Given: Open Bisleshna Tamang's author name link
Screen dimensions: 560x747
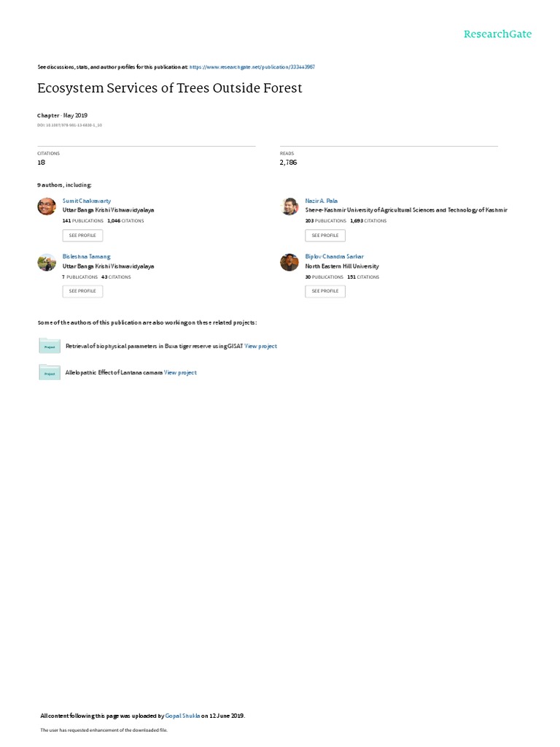Looking at the screenshot, I should pos(87,257).
